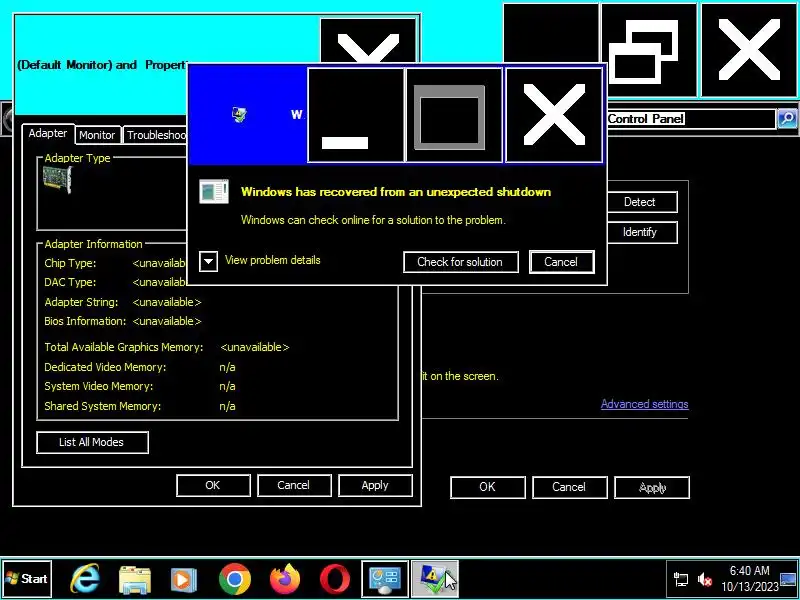Launch Firefox from the taskbar

click(285, 579)
